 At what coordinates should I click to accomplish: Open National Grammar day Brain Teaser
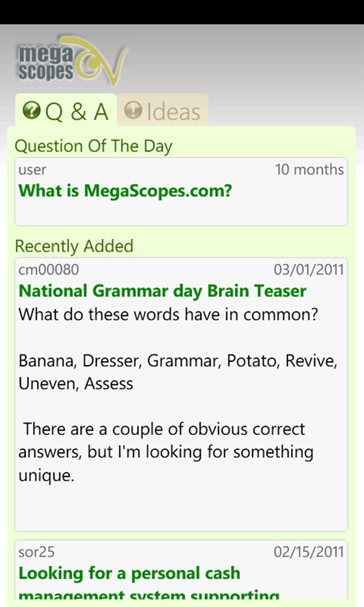point(162,291)
